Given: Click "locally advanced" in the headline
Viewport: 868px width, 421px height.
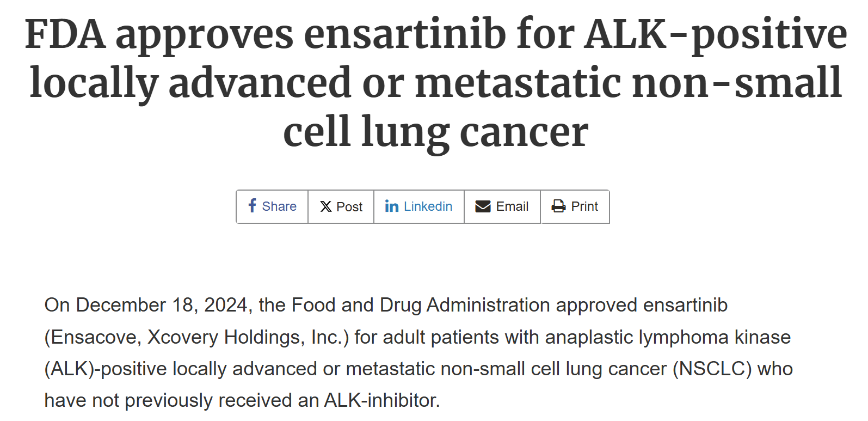Looking at the screenshot, I should coord(190,83).
